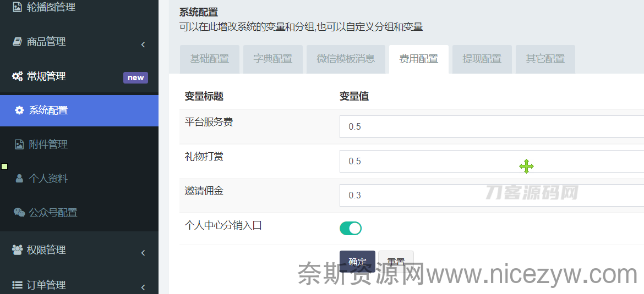Click the 平台服务费 row label
The width and height of the screenshot is (644, 294).
(209, 122)
